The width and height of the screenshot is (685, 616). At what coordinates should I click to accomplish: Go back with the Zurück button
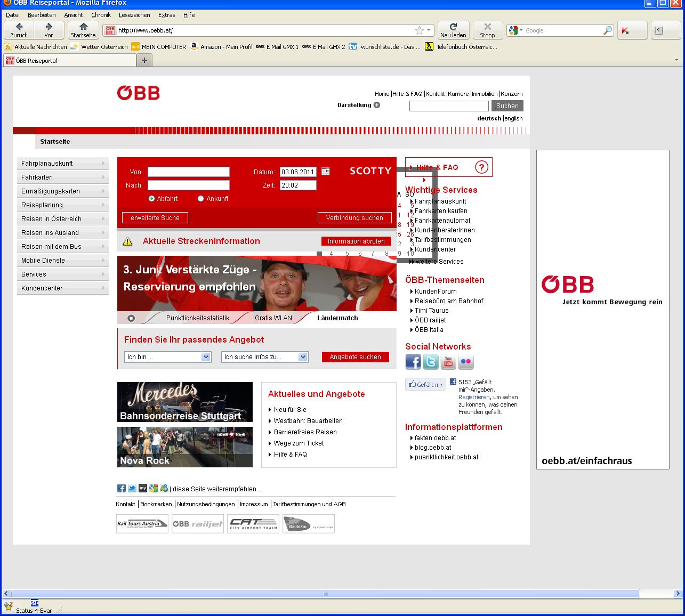click(x=19, y=30)
